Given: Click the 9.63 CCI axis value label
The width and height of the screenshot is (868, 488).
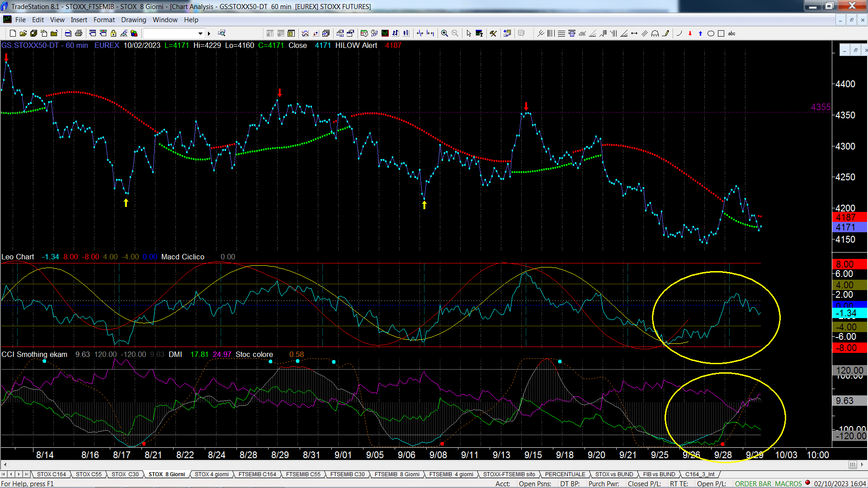Looking at the screenshot, I should click(x=849, y=401).
